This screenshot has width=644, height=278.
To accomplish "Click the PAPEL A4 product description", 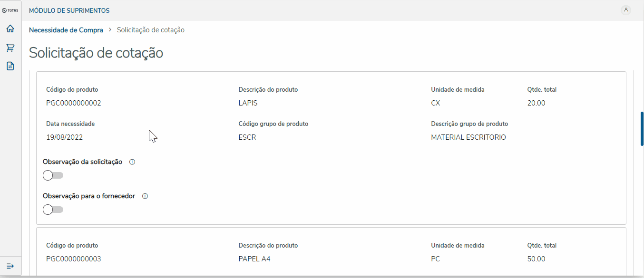I will [254, 259].
